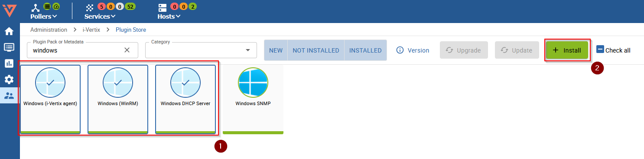Filter by NEW plugins
Image resolution: width=644 pixels, height=159 pixels.
click(x=276, y=50)
